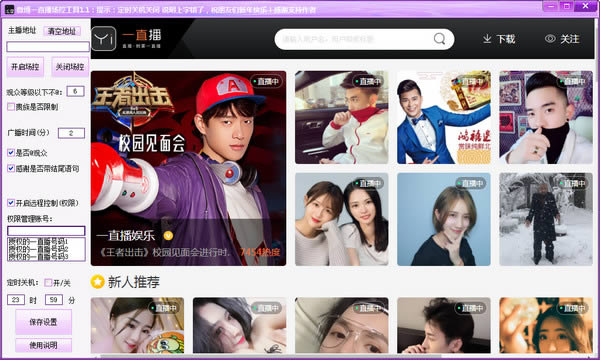
Task: Open the fourth 新人推荐 thumbnail with dark-haired man
Action: point(444,325)
